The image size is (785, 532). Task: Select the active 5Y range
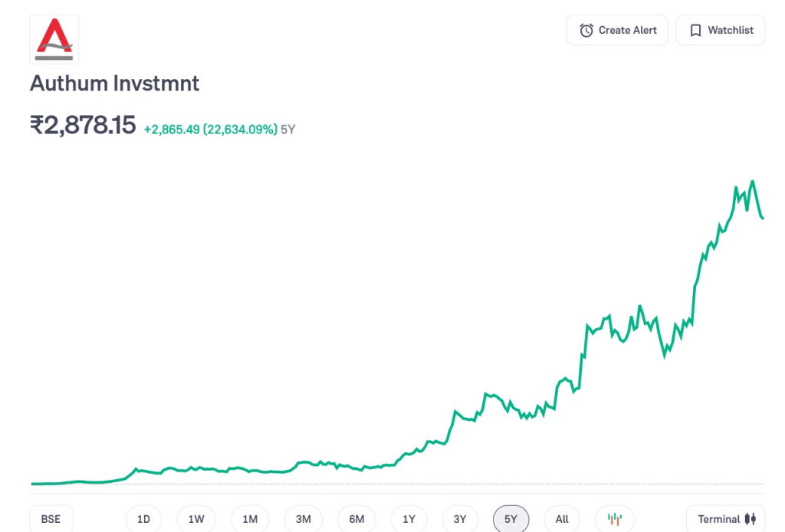coord(511,519)
